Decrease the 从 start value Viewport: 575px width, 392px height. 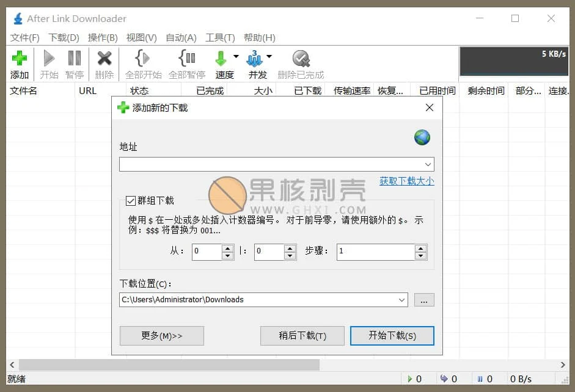228,256
